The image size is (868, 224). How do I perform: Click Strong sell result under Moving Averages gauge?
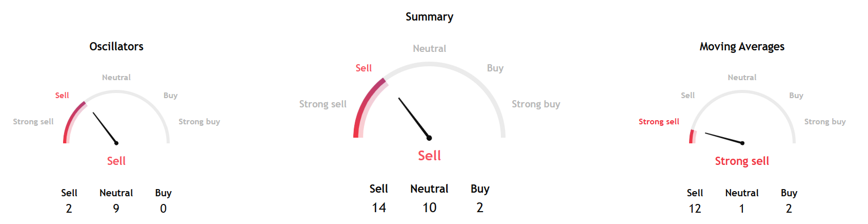pos(742,161)
